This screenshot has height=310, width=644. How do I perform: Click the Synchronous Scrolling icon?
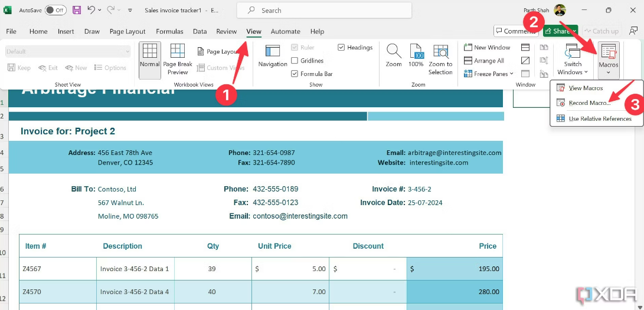click(x=544, y=61)
